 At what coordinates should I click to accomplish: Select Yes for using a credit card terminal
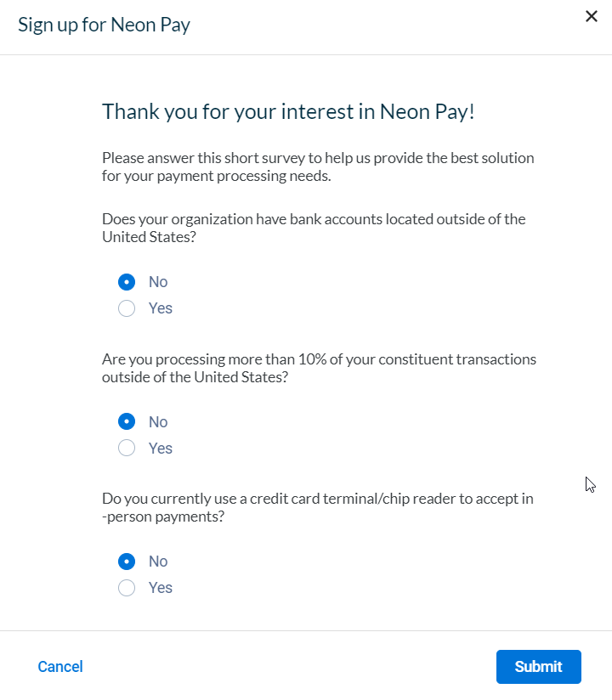127,587
